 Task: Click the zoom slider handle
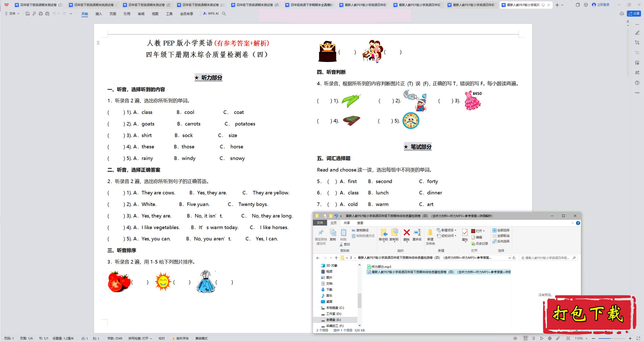pyautogui.click(x=612, y=338)
